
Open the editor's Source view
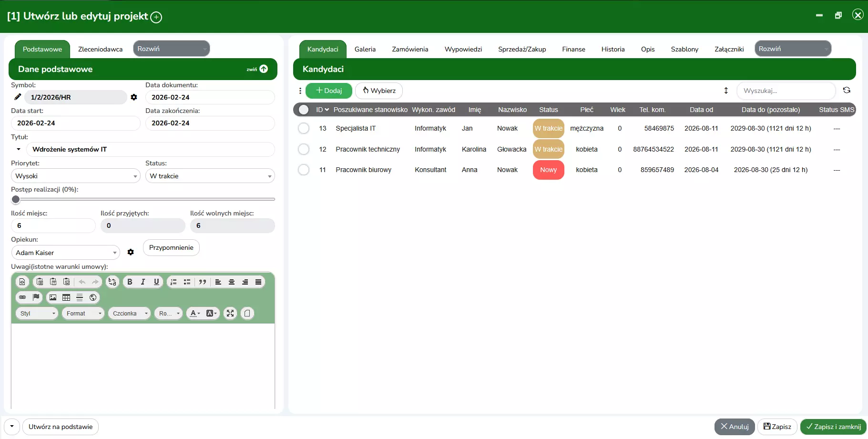(x=22, y=282)
